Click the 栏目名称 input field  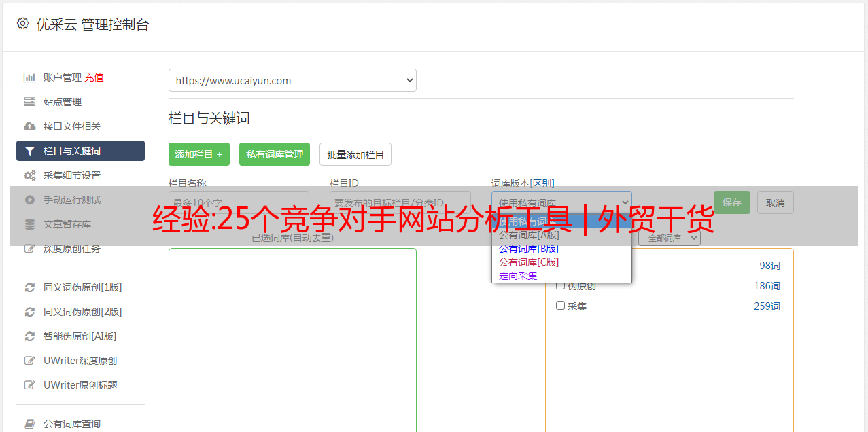[239, 202]
